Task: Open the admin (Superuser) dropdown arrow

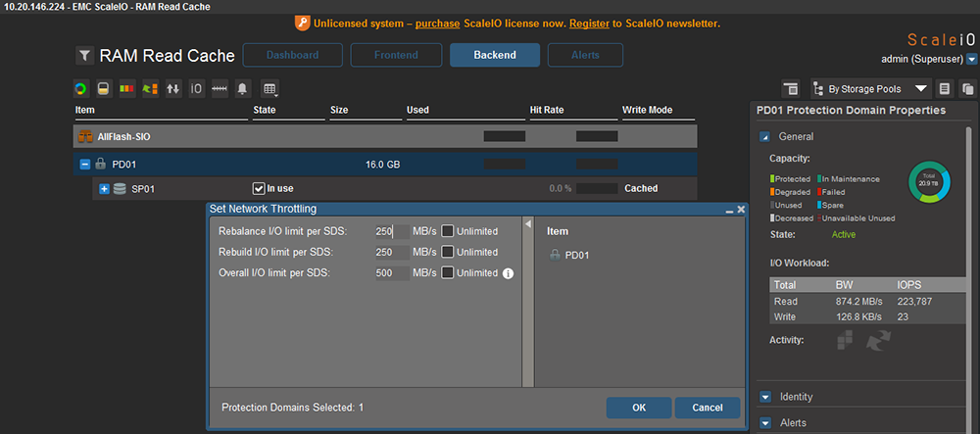Action: tap(971, 60)
